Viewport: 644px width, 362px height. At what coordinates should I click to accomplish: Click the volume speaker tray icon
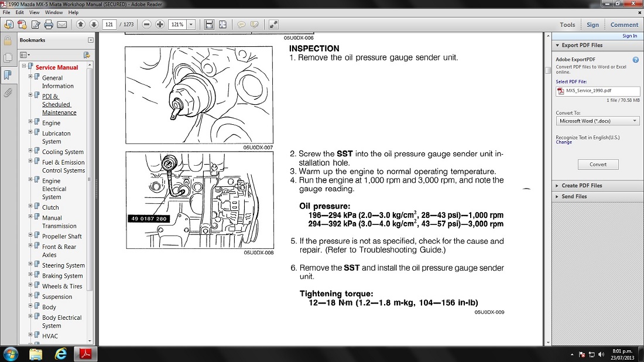tap(601, 354)
